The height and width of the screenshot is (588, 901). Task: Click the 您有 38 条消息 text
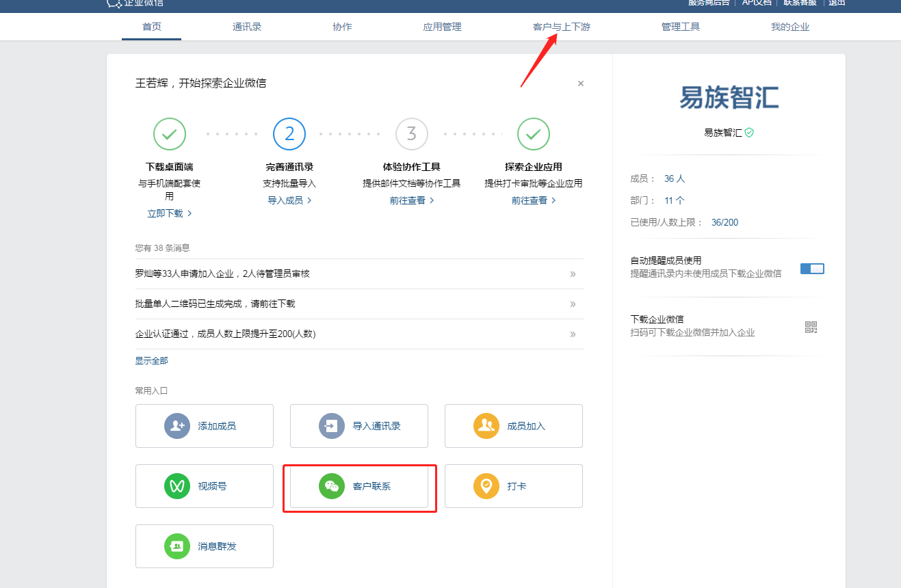pyautogui.click(x=162, y=248)
